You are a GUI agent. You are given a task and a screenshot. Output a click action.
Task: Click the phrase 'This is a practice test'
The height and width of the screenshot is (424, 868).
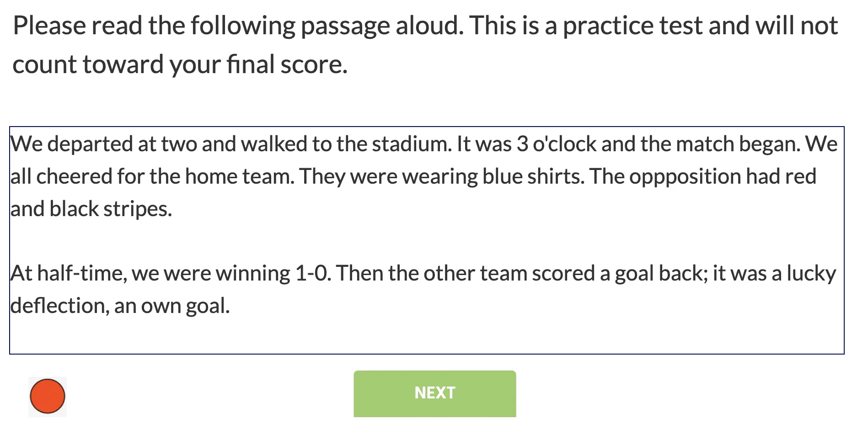click(x=586, y=26)
